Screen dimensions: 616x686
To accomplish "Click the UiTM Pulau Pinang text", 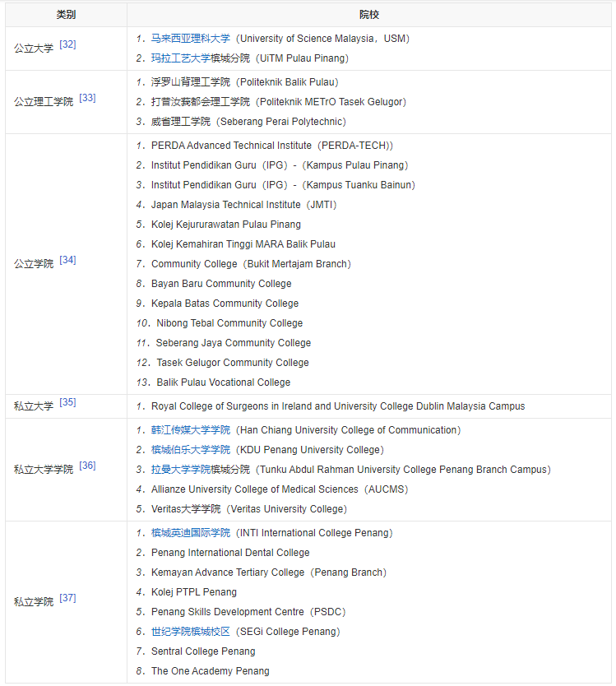I will click(303, 58).
